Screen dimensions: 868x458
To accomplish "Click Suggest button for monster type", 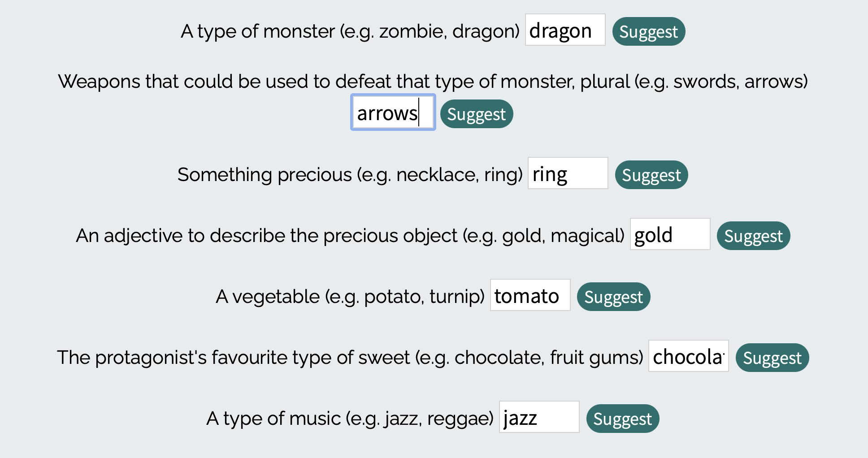I will [x=648, y=31].
